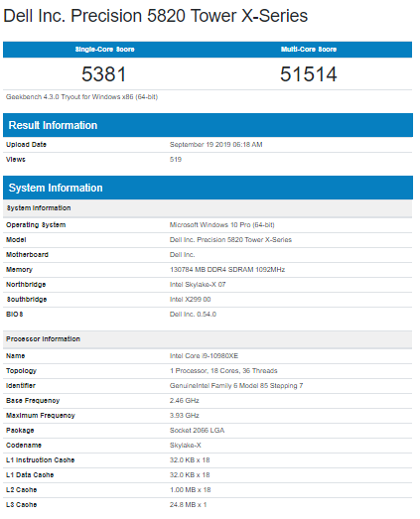The width and height of the screenshot is (420, 519).
Task: Select the date September 19 2019 06:18 AM
Action: pyautogui.click(x=216, y=144)
